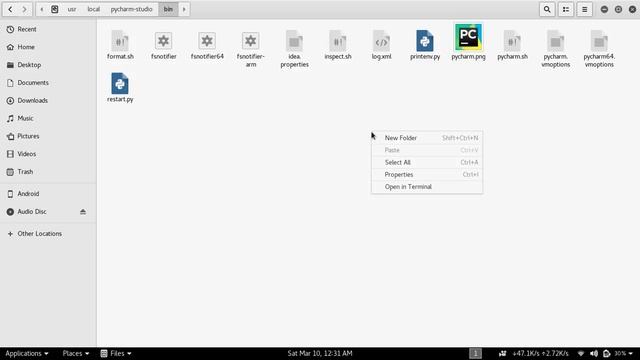Open Recent in the sidebar
Viewport: 640px width, 360px height.
pyautogui.click(x=48, y=29)
